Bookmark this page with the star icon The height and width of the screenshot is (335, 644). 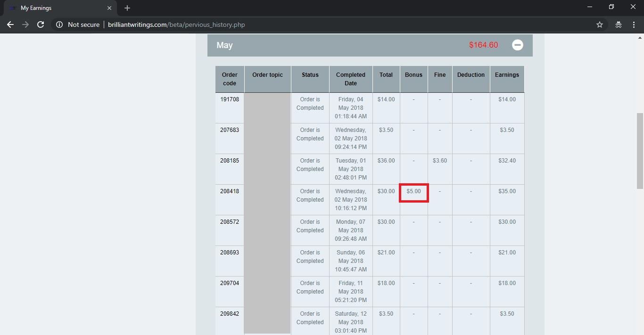click(x=600, y=25)
